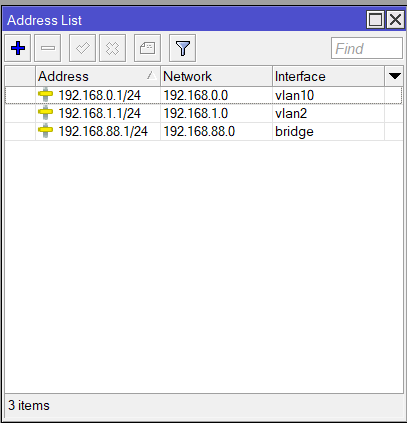Close the Address List window
Image resolution: width=407 pixels, height=423 pixels.
[x=395, y=20]
